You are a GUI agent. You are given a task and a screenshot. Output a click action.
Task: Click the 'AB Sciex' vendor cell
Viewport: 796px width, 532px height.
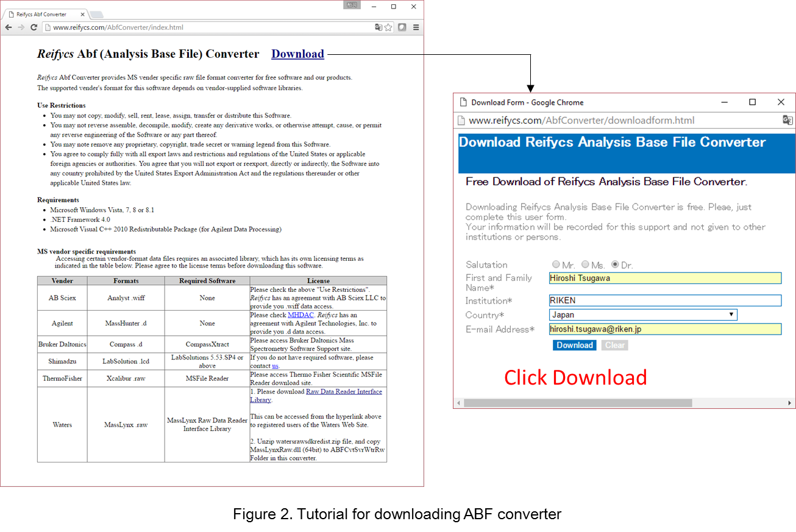point(62,298)
